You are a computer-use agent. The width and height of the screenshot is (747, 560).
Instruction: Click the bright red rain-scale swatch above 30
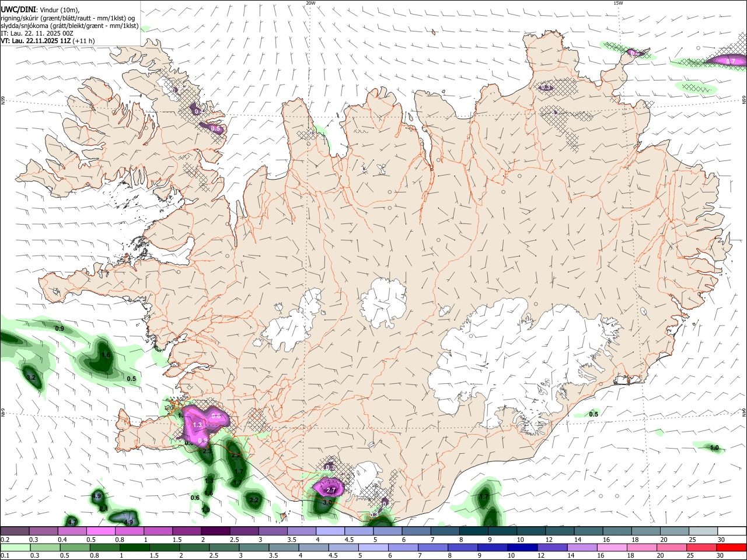pyautogui.click(x=732, y=548)
